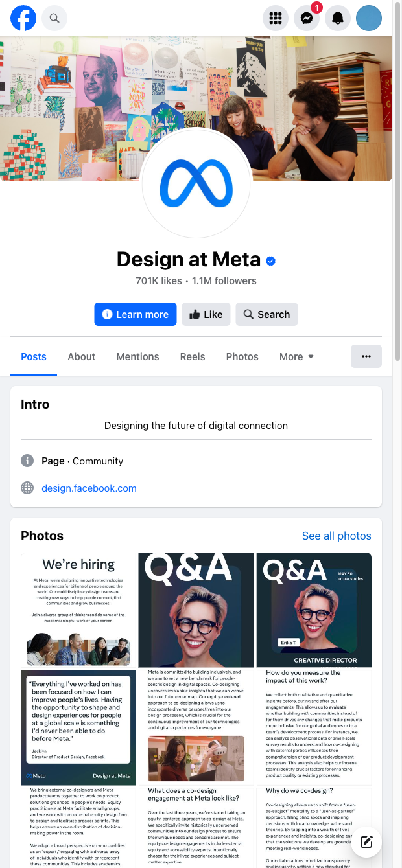
Task: Open the More tab dropdown
Action: tap(296, 356)
